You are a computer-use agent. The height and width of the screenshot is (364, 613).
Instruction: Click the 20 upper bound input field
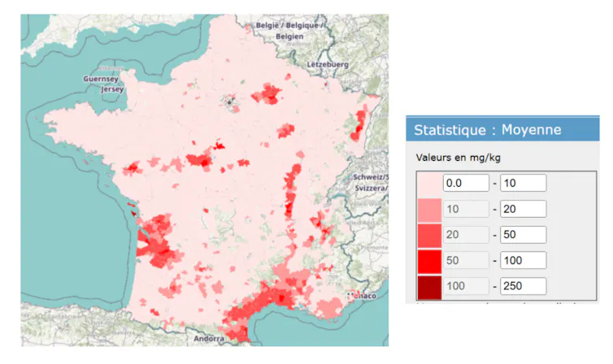(523, 209)
